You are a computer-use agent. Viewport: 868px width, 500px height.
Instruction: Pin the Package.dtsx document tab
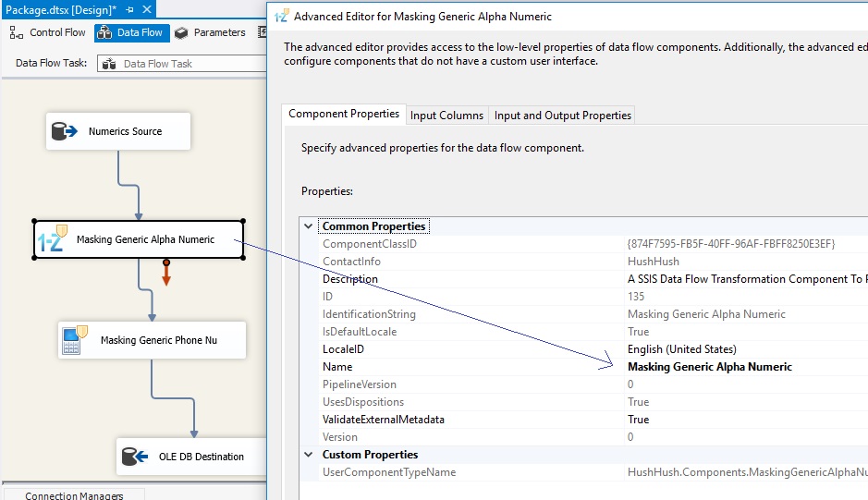tap(129, 9)
